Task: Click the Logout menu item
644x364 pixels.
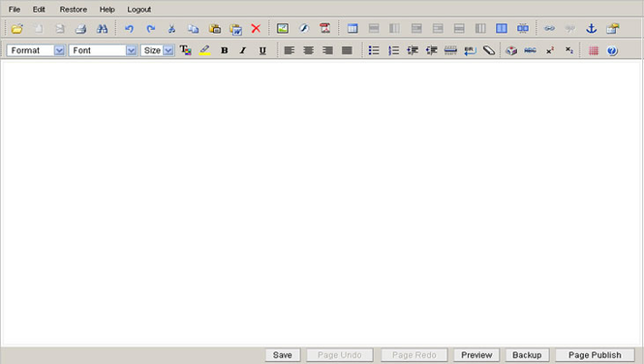Action: point(138,9)
